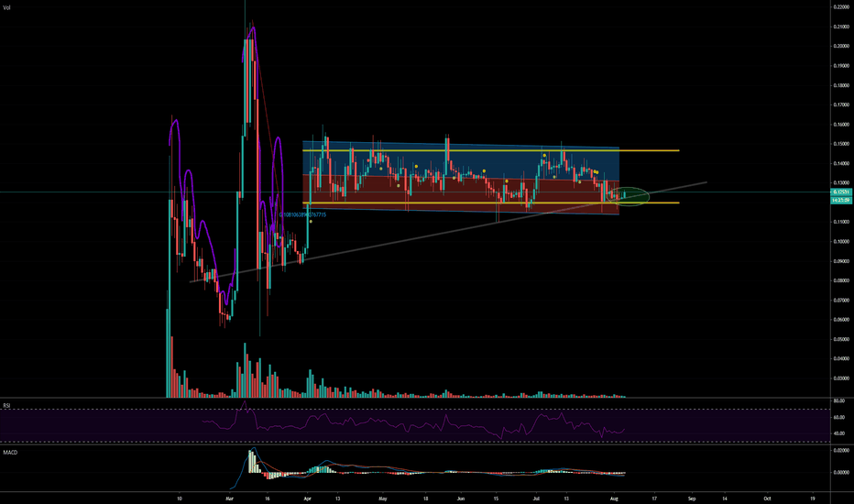Click the 0.22000 price axis label
Screen dimensions: 854x504
[841, 7]
